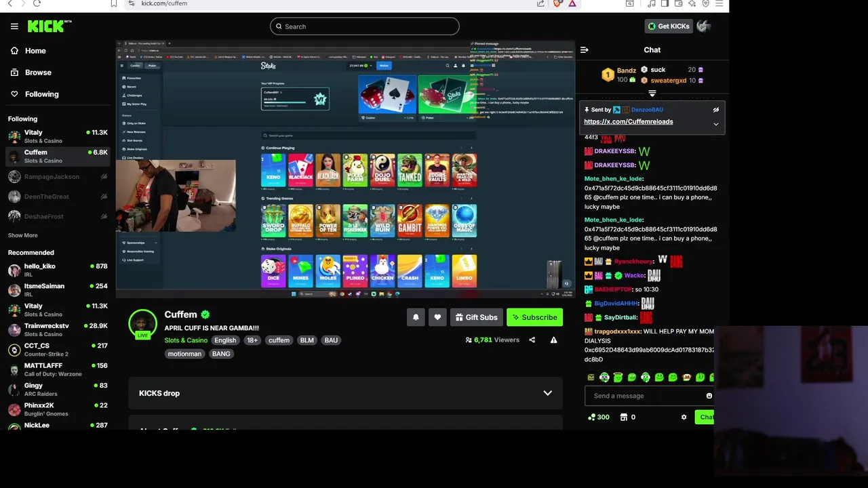
Task: Open recommended channel MATTLAFFF
Action: pos(57,369)
